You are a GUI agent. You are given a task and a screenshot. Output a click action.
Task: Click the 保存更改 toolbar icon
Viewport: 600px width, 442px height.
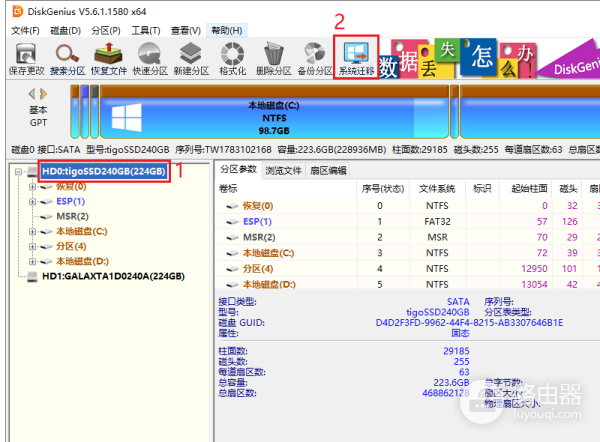(24, 56)
